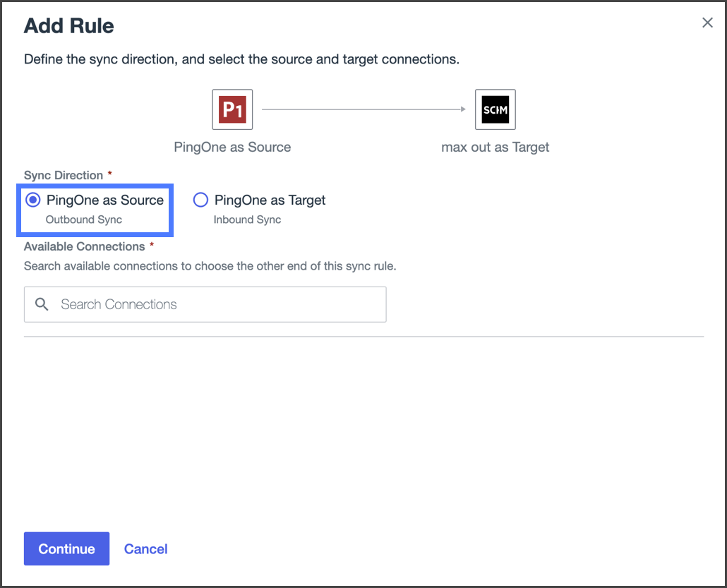
Task: Click the caption beneath the P1 logo
Action: pyautogui.click(x=232, y=148)
